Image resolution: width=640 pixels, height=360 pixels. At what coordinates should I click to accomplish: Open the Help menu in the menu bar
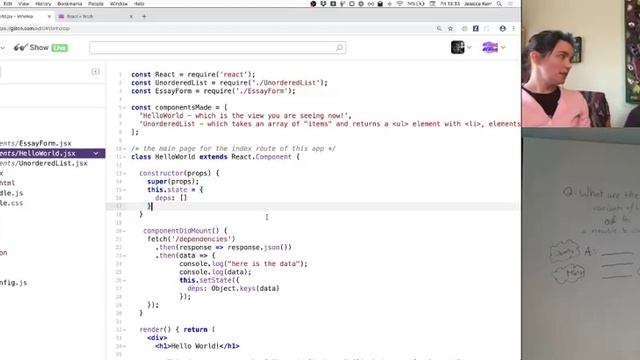tap(139, 4)
